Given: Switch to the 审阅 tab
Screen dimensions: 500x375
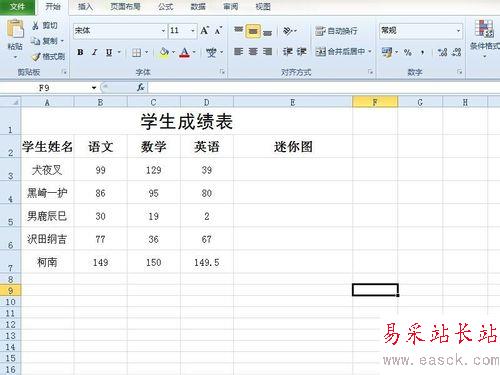Looking at the screenshot, I should (x=231, y=7).
